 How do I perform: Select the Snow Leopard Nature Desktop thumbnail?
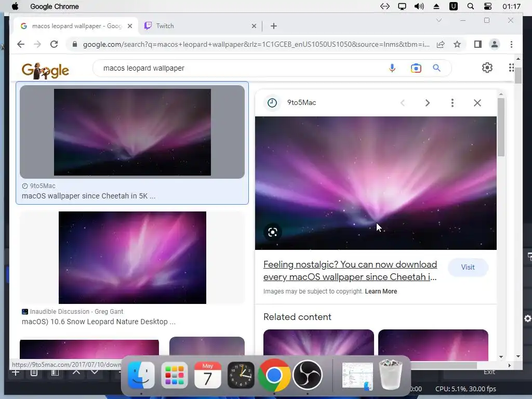coord(132,258)
